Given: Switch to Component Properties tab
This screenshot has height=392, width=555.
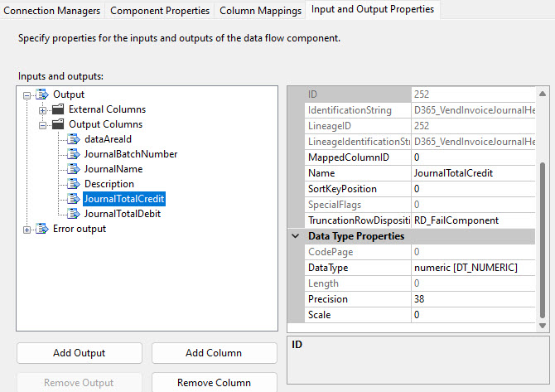Looking at the screenshot, I should tap(160, 11).
